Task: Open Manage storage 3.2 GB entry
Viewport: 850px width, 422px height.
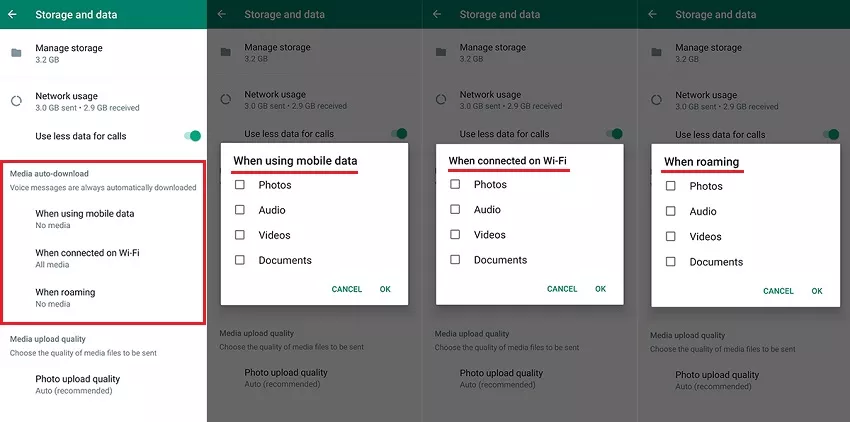Action: (x=103, y=53)
